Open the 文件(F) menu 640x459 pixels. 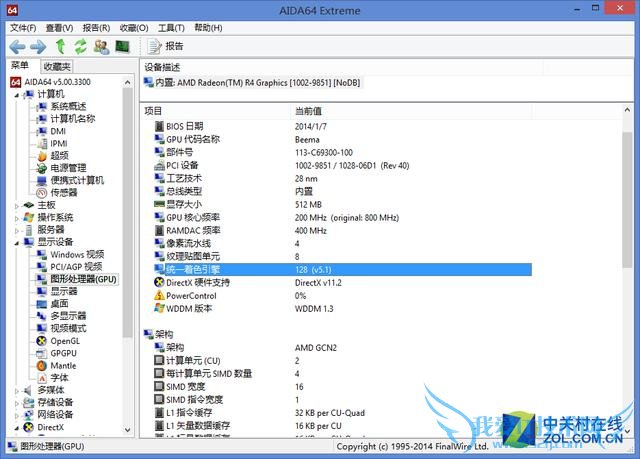coord(23,28)
